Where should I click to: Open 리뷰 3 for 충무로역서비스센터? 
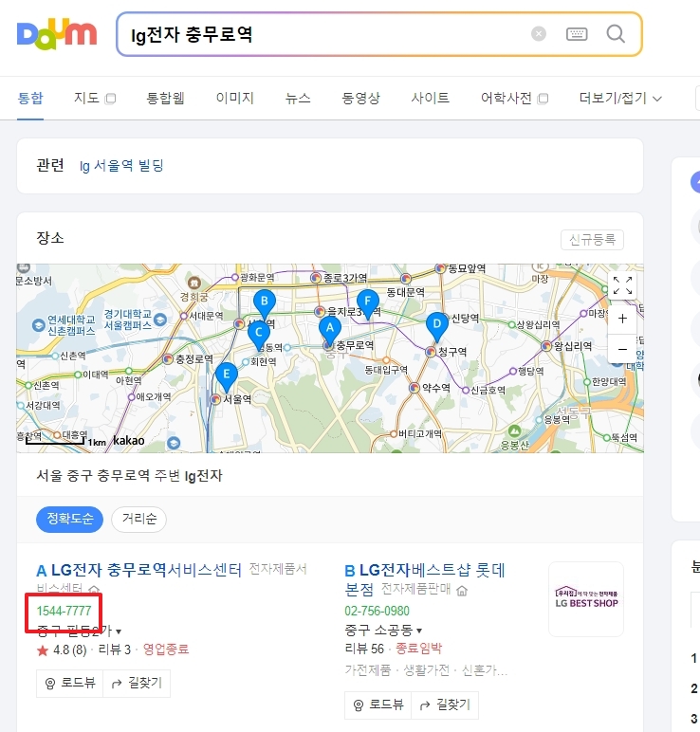115,650
